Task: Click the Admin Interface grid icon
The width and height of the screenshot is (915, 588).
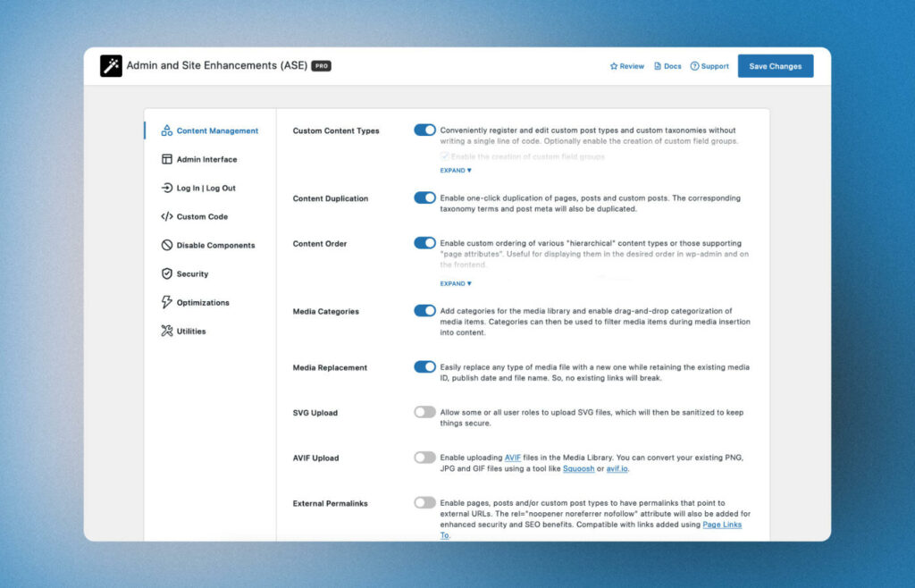Action: pos(164,159)
